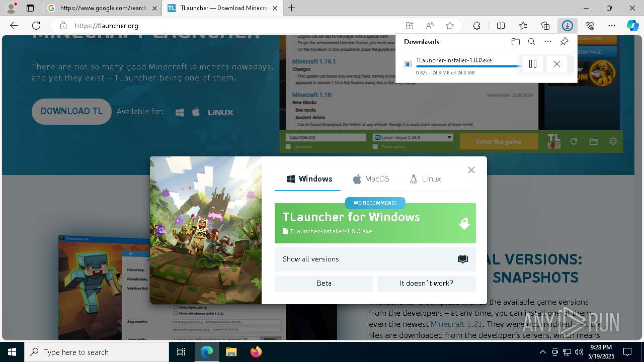Open the tab actions menu icon
This screenshot has width=644, height=362.
tap(30, 8)
